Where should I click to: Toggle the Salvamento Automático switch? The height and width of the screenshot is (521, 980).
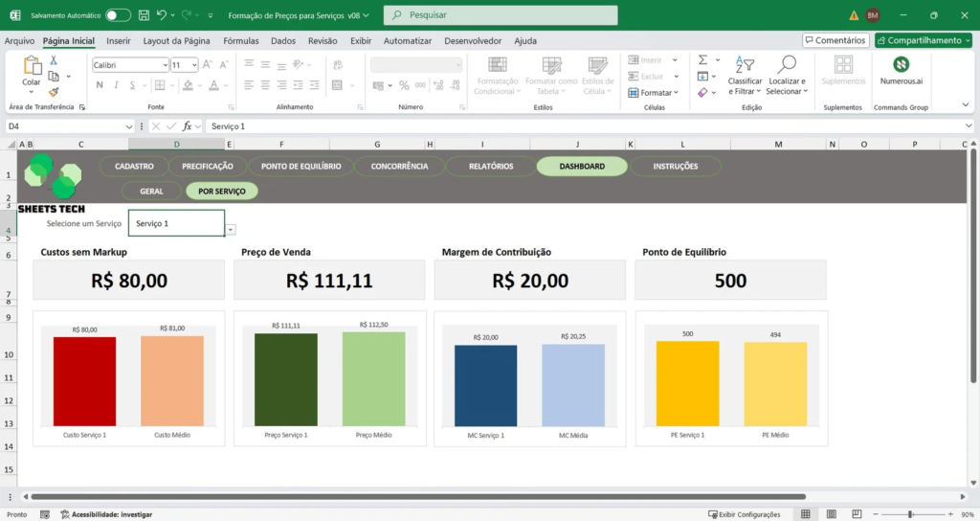tap(118, 15)
